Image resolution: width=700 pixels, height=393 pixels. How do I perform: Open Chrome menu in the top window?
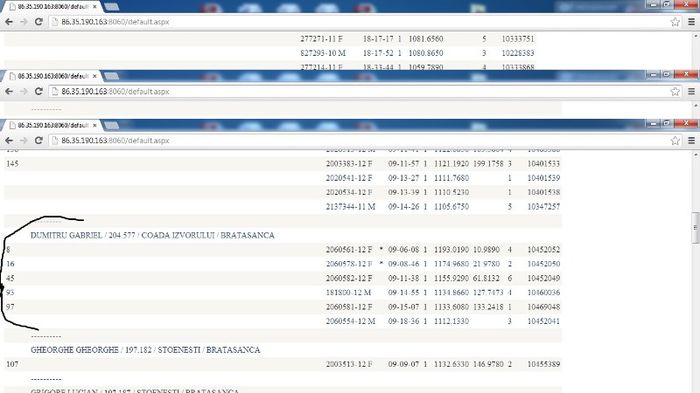click(x=692, y=22)
